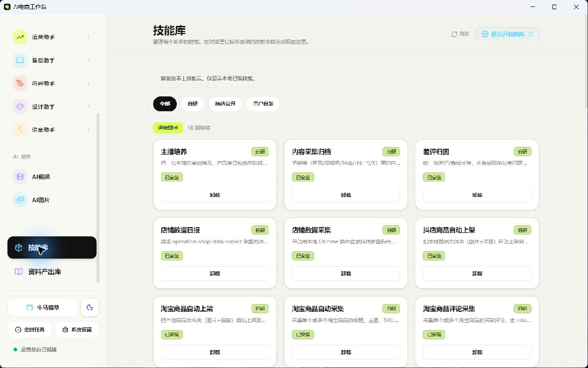Click the globe icon in 逛公开技能库
Viewport: 588px width, 368px height.
(485, 34)
